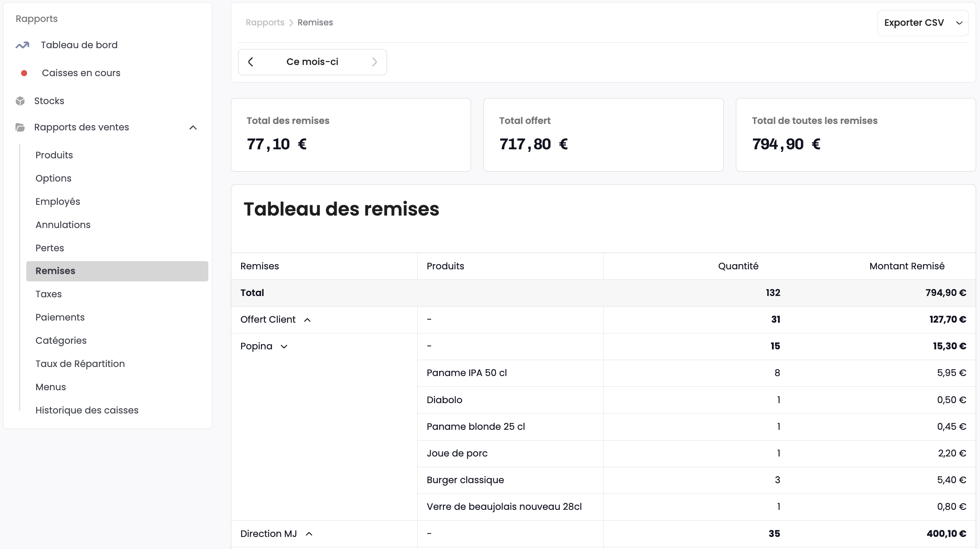The width and height of the screenshot is (980, 549).
Task: Click the Rapports breadcrumb link
Action: 265,22
